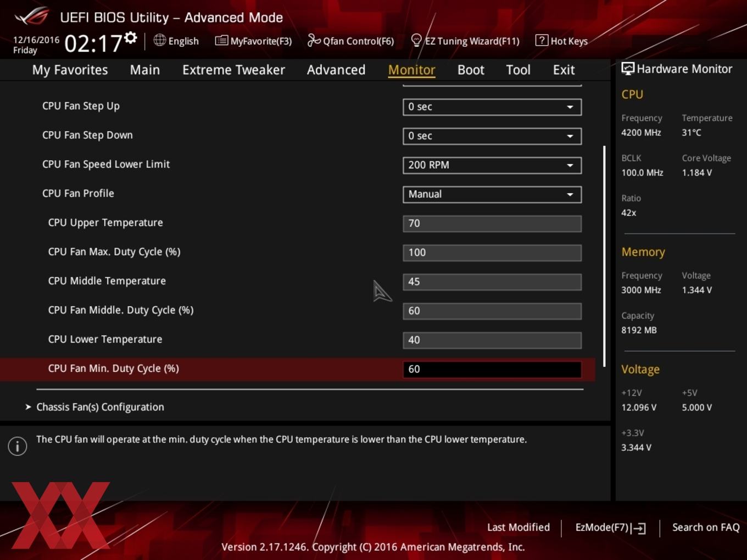The image size is (747, 560).
Task: Click the 02:17 clock display
Action: coord(93,43)
